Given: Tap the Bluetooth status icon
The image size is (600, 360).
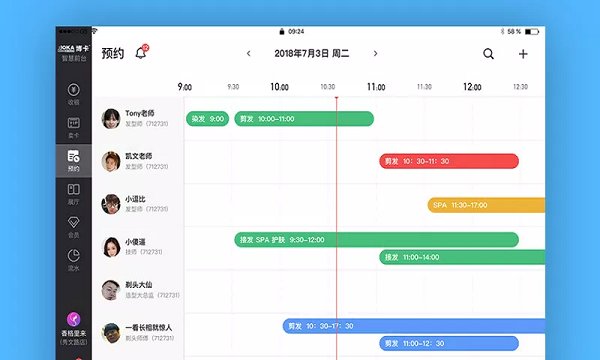Looking at the screenshot, I should pyautogui.click(x=502, y=31).
